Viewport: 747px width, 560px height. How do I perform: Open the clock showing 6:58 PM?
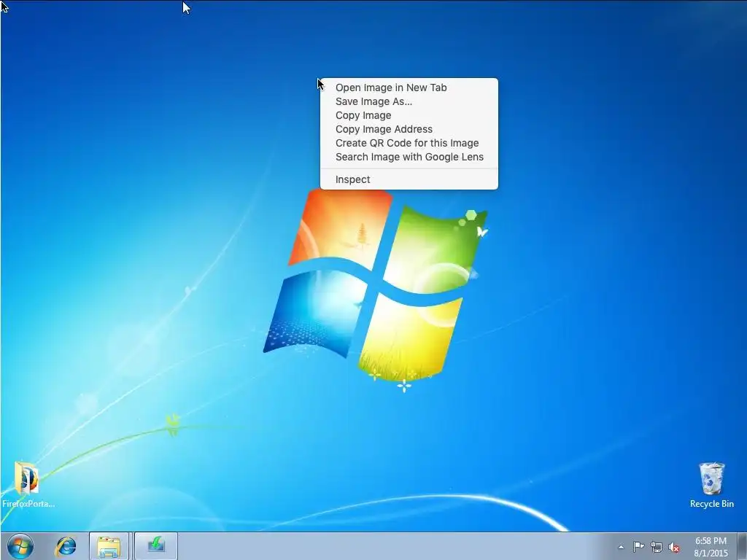[x=711, y=547]
